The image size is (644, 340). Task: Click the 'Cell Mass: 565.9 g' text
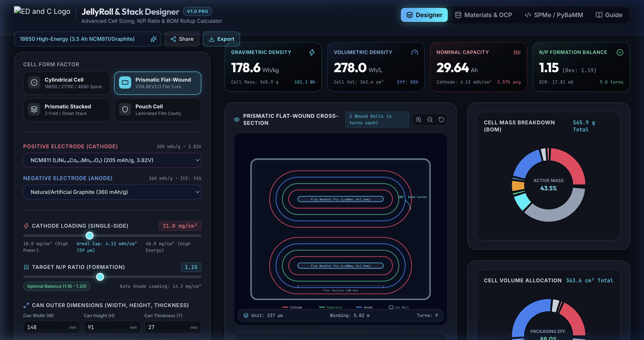(x=255, y=82)
